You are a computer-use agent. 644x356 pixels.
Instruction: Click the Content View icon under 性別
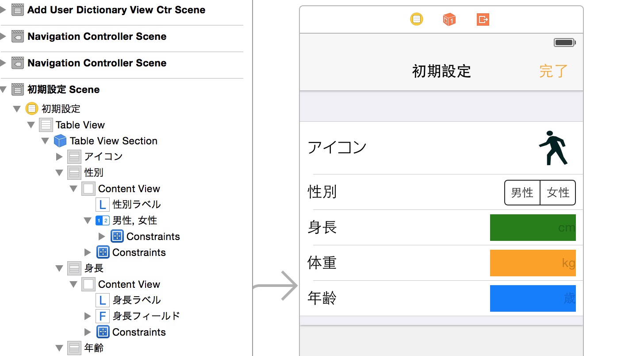[x=88, y=189]
